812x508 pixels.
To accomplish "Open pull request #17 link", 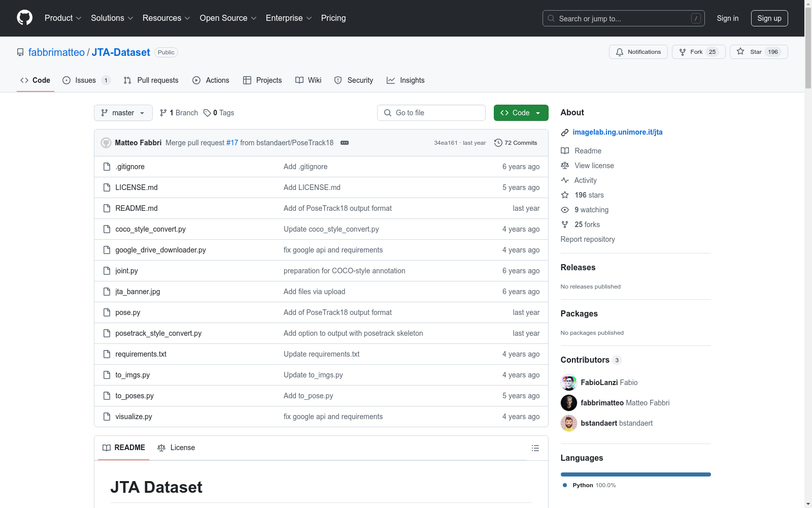I will [232, 143].
